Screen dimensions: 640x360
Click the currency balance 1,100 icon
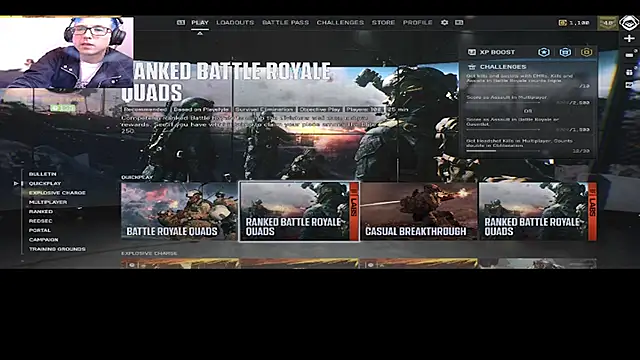click(x=562, y=23)
